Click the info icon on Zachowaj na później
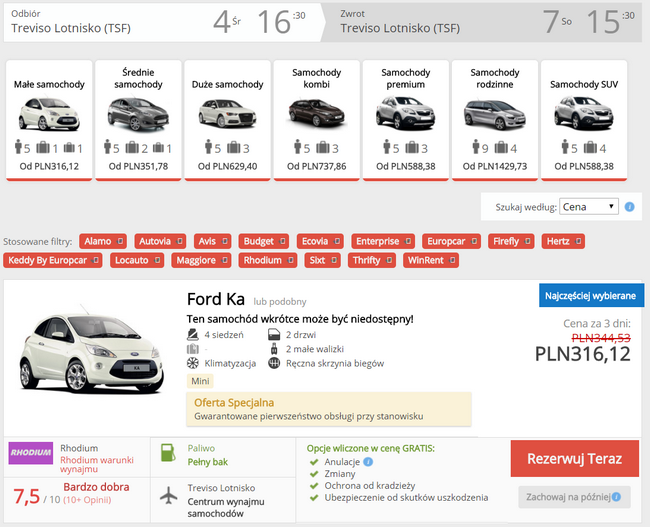This screenshot has height=527, width=650. [x=615, y=496]
